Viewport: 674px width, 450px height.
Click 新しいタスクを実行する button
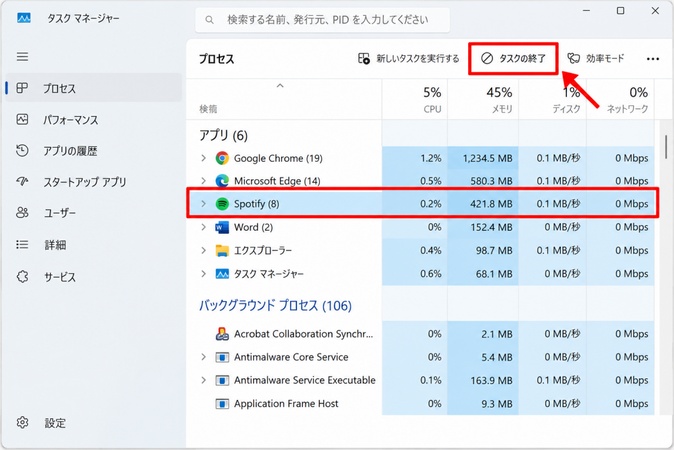(408, 58)
